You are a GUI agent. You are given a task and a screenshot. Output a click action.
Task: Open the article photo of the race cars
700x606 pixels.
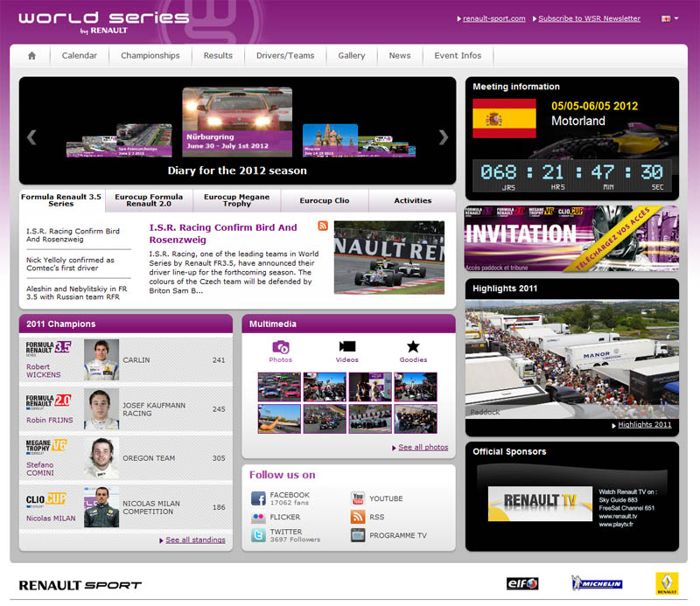[389, 257]
